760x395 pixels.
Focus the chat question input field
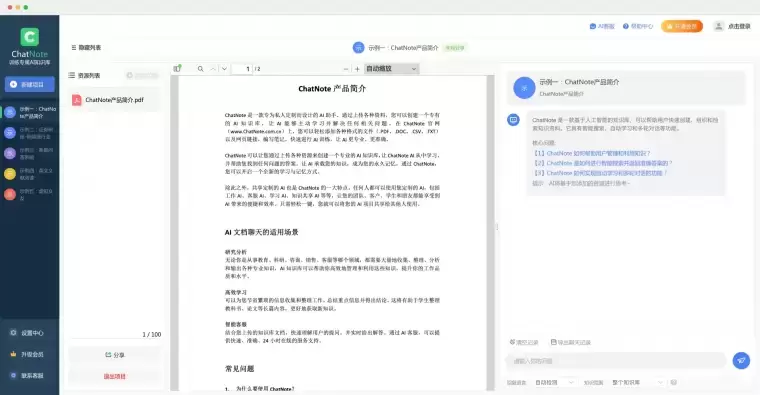click(x=616, y=361)
